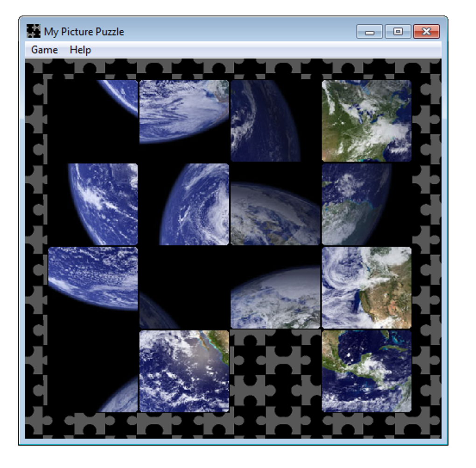Minimize the My Picture Puzzle window

click(369, 32)
